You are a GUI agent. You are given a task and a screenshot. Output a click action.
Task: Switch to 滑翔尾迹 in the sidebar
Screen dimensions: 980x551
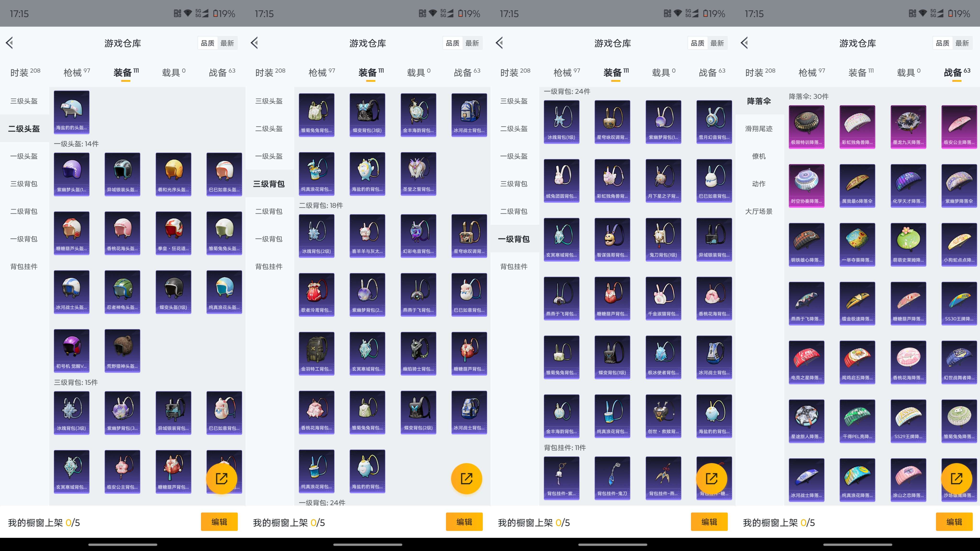[x=759, y=128]
